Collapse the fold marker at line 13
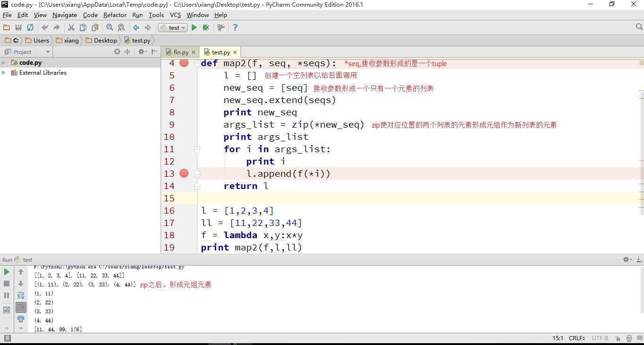Image resolution: width=644 pixels, height=345 pixels. click(x=197, y=174)
